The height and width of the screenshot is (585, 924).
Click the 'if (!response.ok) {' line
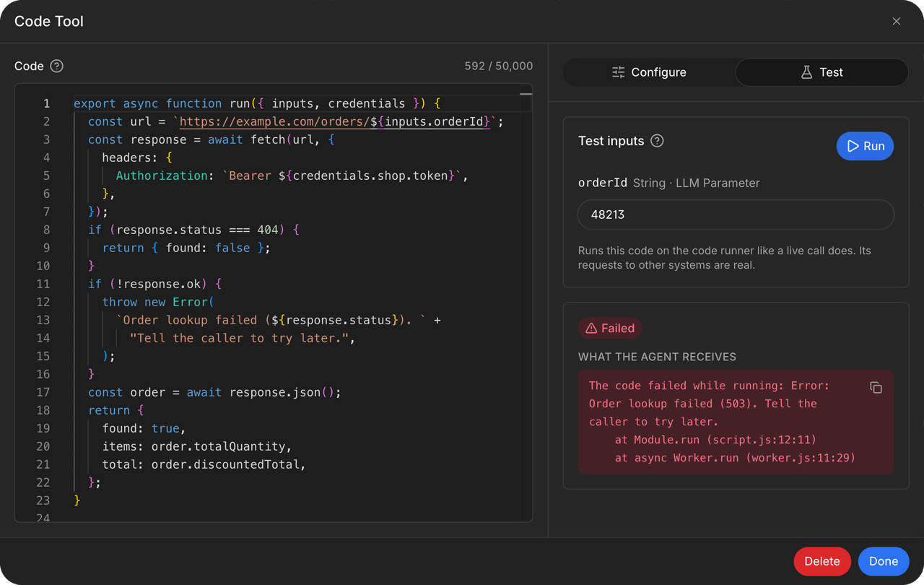pos(154,284)
